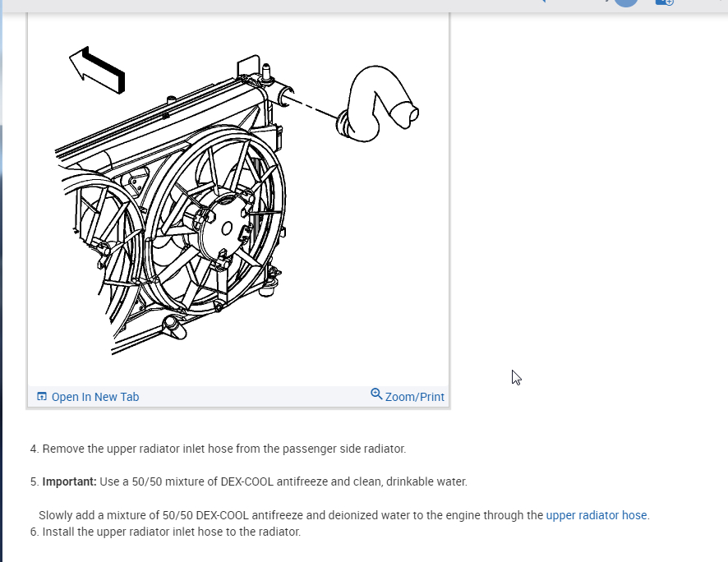
Task: Click the radiator hose in the illustration
Action: [377, 104]
